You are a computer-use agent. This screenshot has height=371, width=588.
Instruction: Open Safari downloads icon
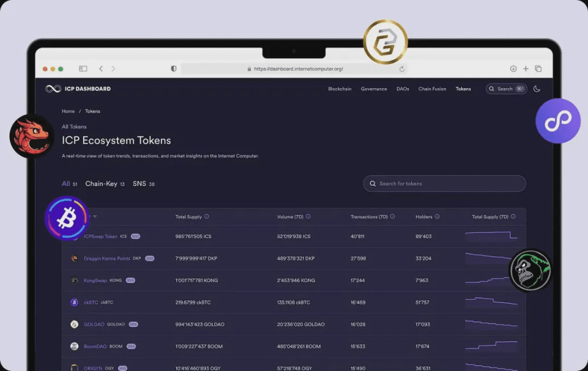click(x=513, y=69)
